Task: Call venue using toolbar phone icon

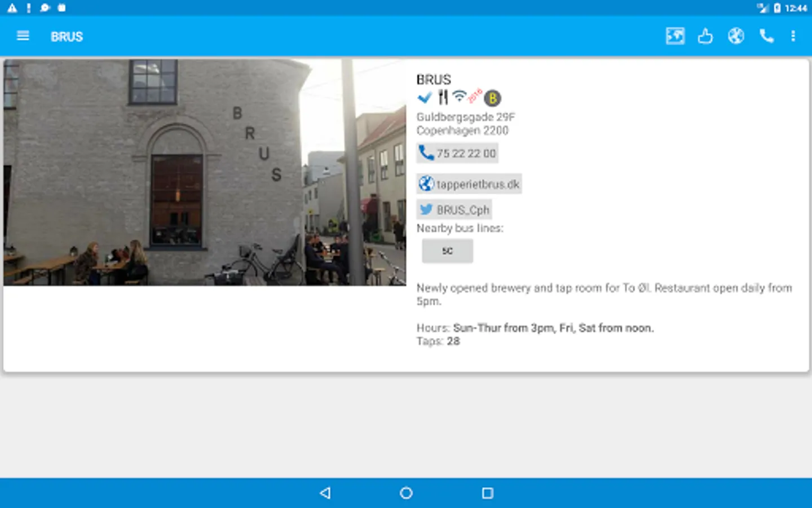Action: click(766, 36)
